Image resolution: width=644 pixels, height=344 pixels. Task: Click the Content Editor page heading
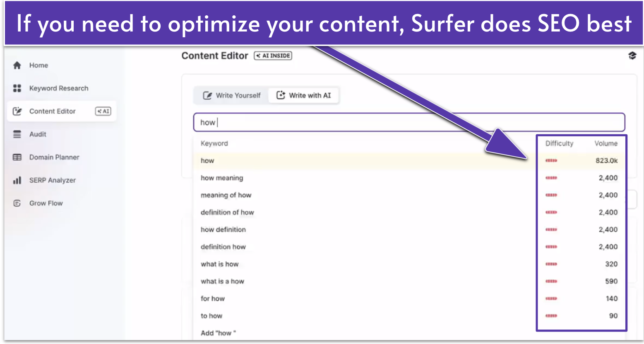point(215,56)
